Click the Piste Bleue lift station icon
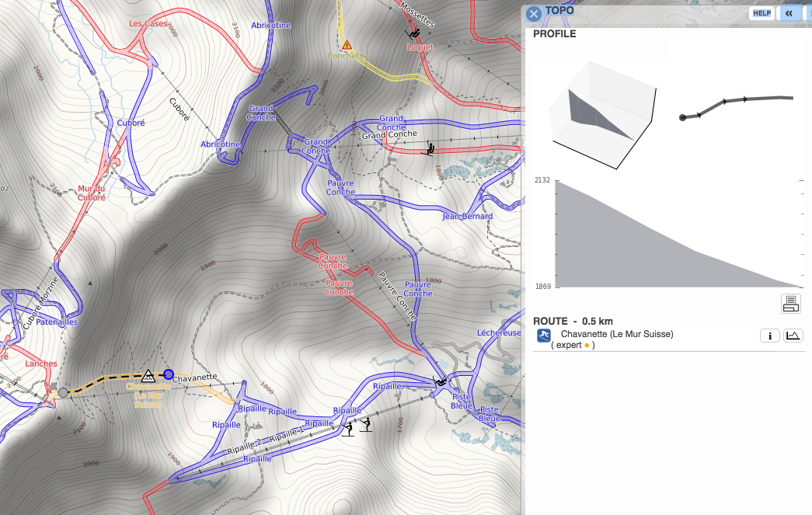 pyautogui.click(x=441, y=381)
